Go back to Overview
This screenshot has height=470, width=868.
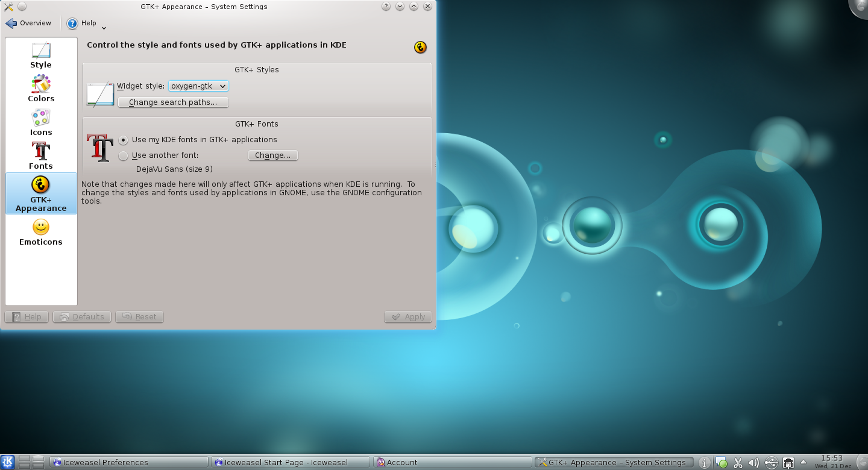[28, 23]
